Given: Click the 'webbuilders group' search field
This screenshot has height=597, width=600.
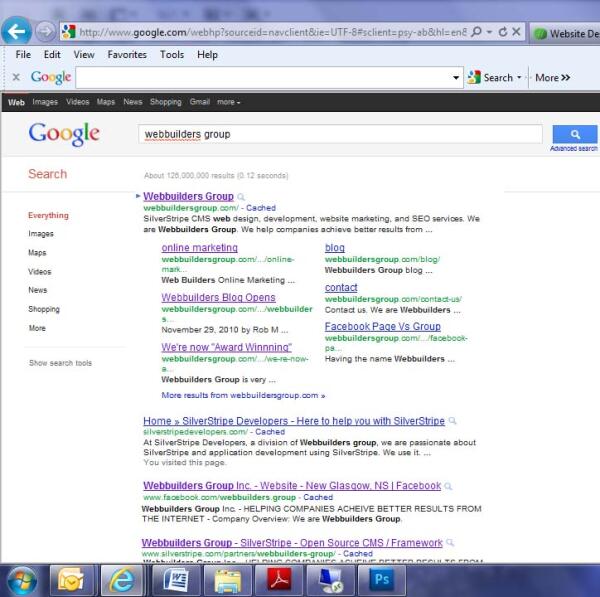Looking at the screenshot, I should (340, 134).
